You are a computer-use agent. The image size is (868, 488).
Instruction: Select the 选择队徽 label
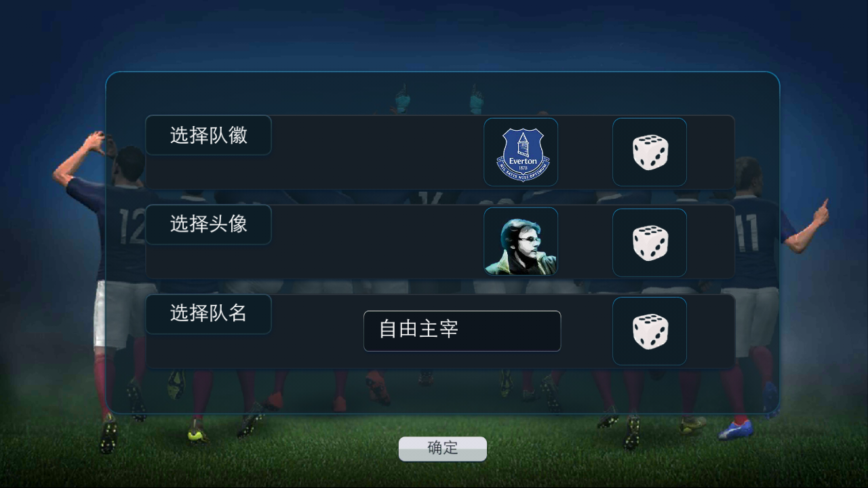pyautogui.click(x=208, y=135)
